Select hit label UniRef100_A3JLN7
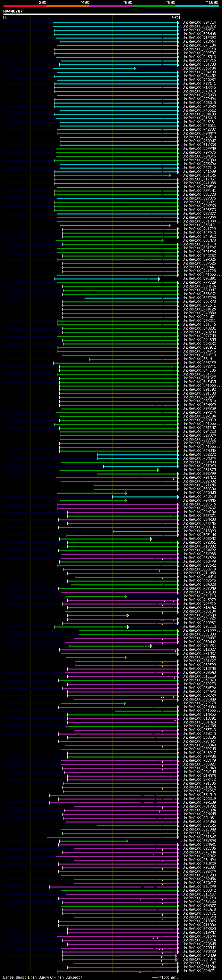The width and height of the screenshot is (222, 980). [x=199, y=963]
